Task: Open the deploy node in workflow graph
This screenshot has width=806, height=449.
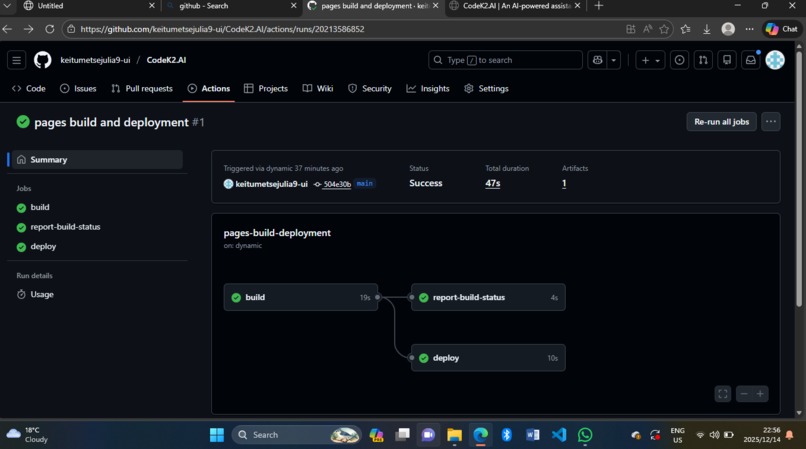Action: [488, 358]
